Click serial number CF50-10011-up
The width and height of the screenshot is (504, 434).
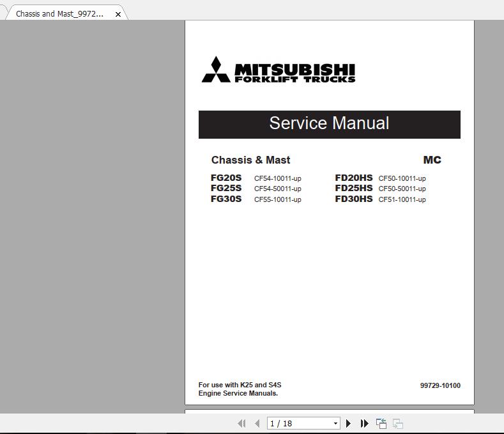tap(402, 178)
